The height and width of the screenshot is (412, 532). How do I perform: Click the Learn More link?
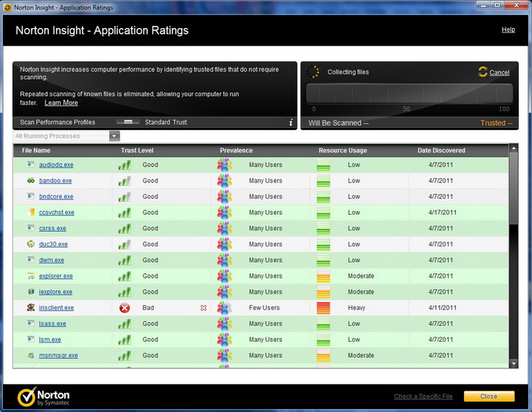coord(61,103)
